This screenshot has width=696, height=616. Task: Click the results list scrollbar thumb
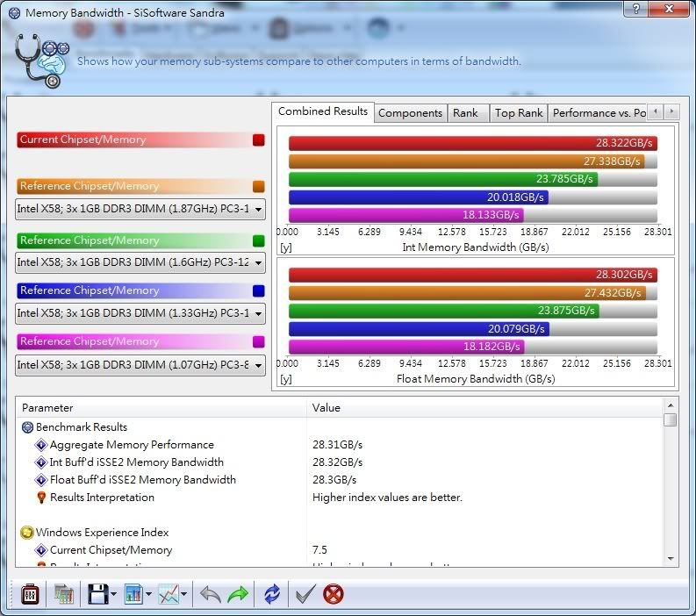point(671,419)
